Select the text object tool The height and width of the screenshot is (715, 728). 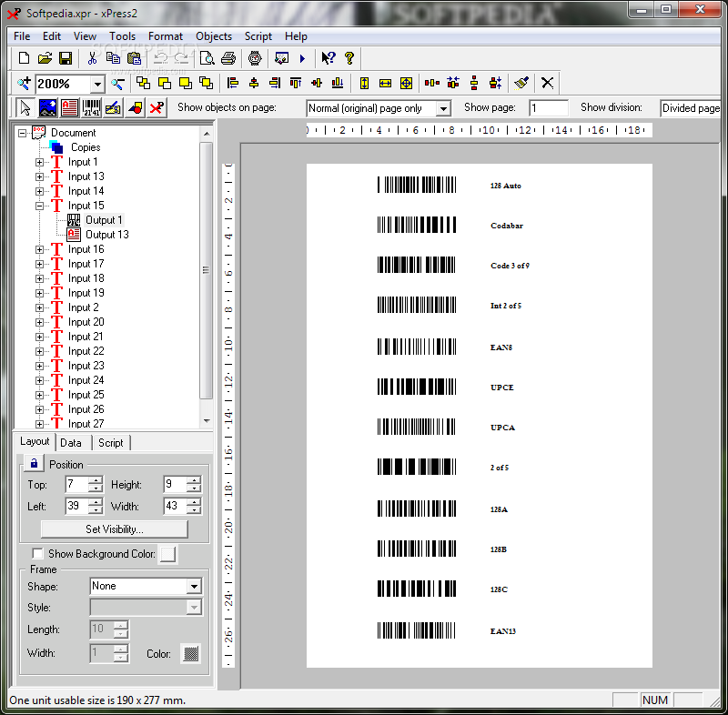(69, 108)
